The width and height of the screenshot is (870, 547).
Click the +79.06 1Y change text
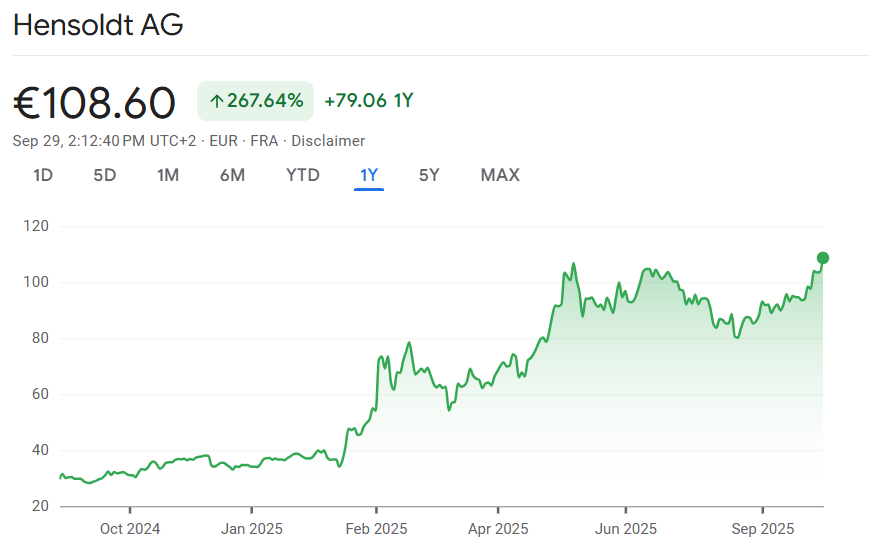(x=369, y=100)
